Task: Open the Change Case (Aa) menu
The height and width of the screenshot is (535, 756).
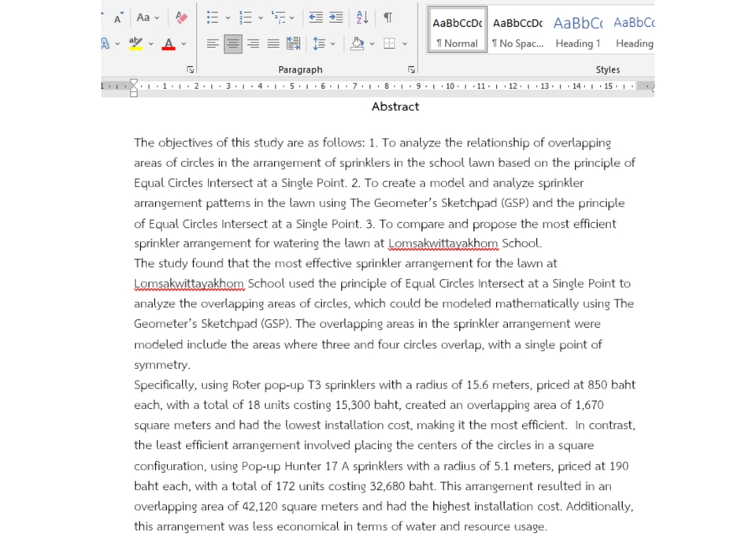Action: (x=147, y=18)
